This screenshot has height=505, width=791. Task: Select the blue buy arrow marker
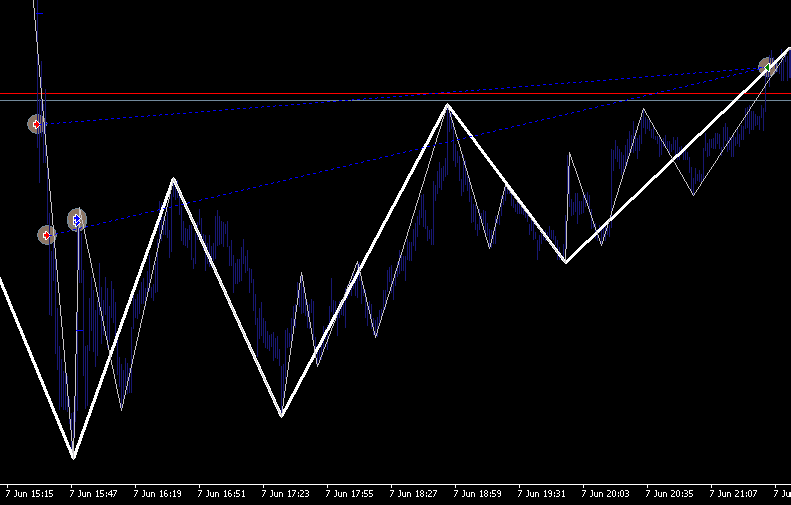[x=77, y=220]
